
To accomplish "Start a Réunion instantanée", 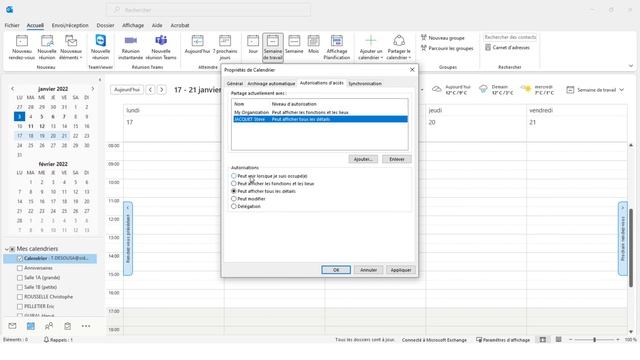I will 131,48.
